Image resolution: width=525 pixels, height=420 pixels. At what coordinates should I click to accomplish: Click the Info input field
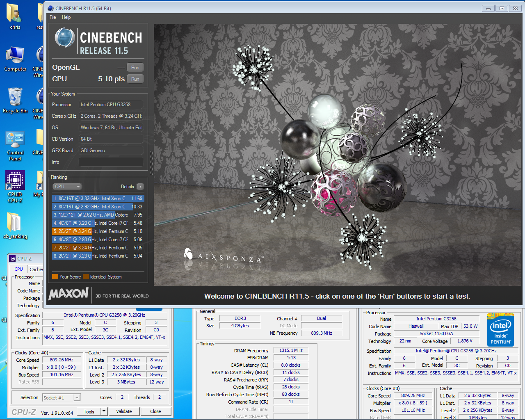pos(111,162)
